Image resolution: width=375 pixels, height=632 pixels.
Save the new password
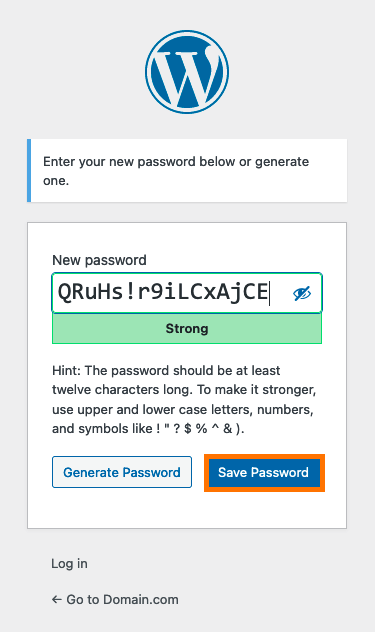pyautogui.click(x=264, y=472)
